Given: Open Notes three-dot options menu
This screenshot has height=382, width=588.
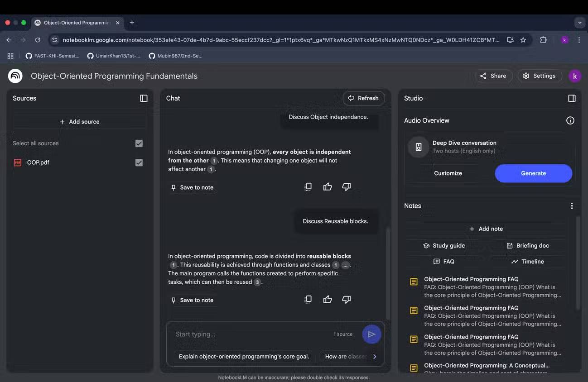Looking at the screenshot, I should pyautogui.click(x=572, y=206).
